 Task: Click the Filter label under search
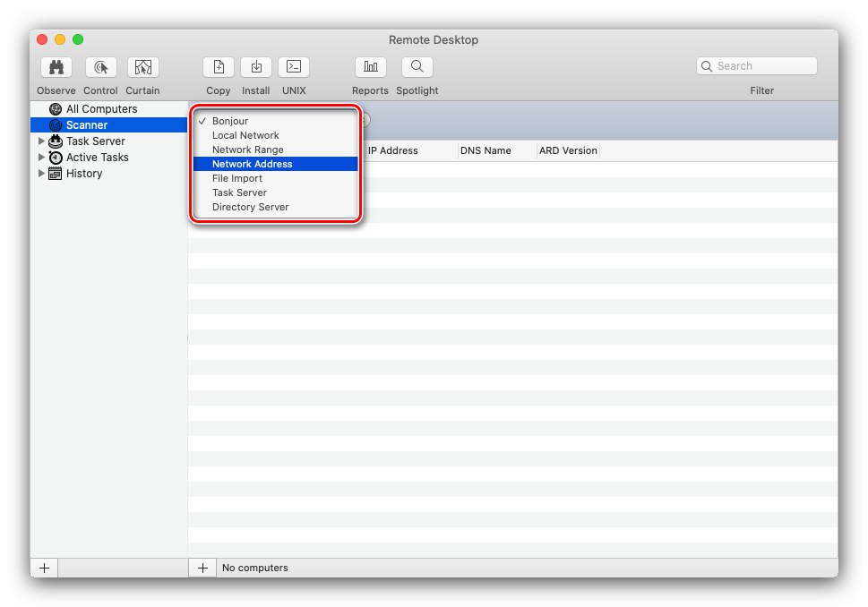pyautogui.click(x=761, y=90)
